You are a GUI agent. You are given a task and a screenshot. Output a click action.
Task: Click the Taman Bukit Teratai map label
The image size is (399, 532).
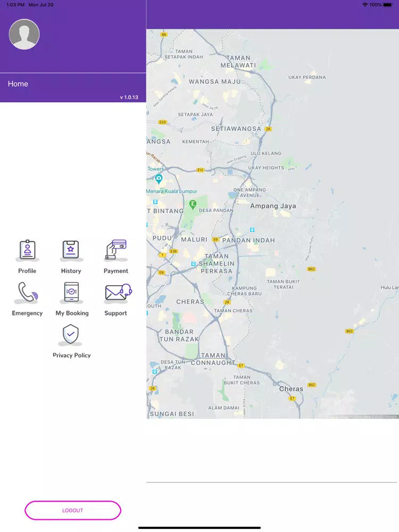point(284,284)
